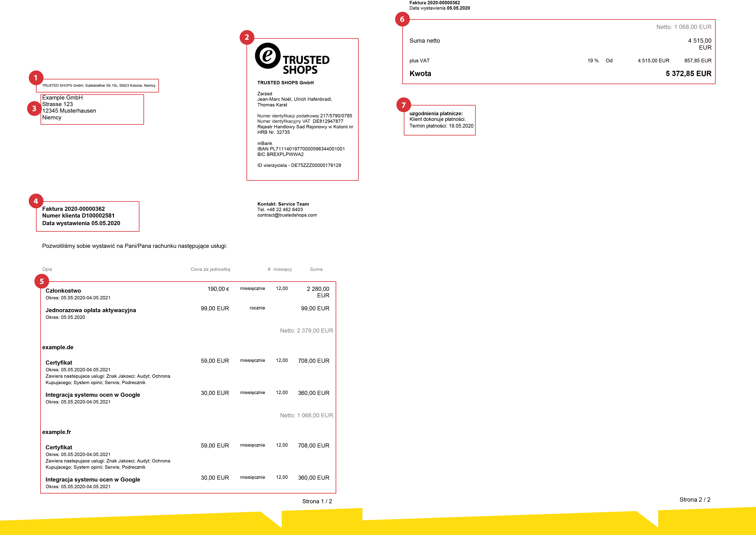Click the bold company name 'TRUSTED SHOPS GmbH' under the logo
Screen dimensions: 756x535
[x=285, y=83]
